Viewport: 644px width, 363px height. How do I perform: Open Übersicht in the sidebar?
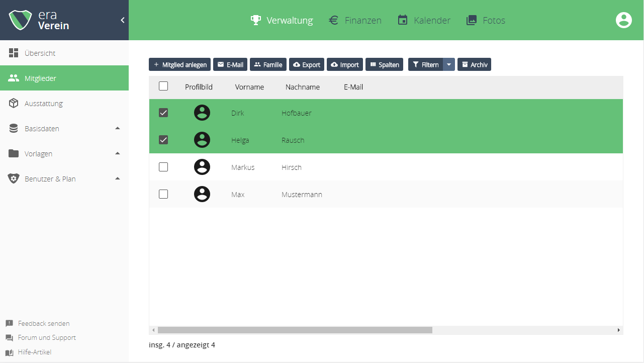[64, 53]
